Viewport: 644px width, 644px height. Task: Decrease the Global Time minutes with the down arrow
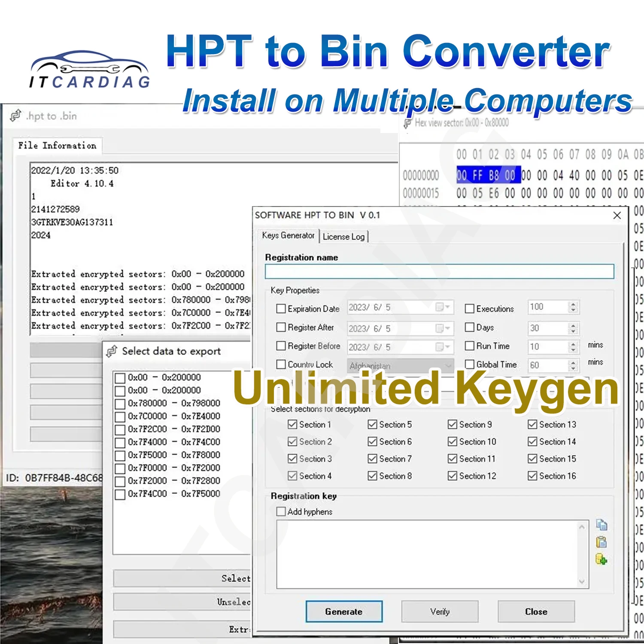pyautogui.click(x=573, y=368)
